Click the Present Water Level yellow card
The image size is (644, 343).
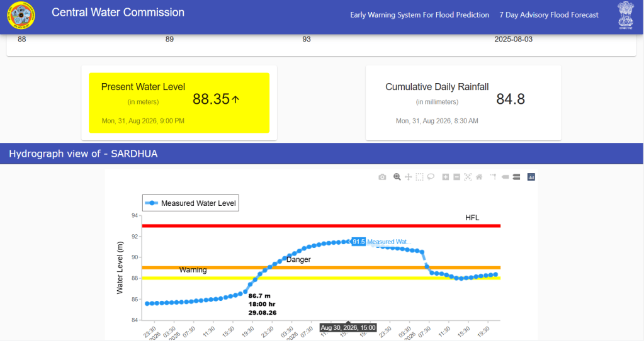[x=179, y=103]
